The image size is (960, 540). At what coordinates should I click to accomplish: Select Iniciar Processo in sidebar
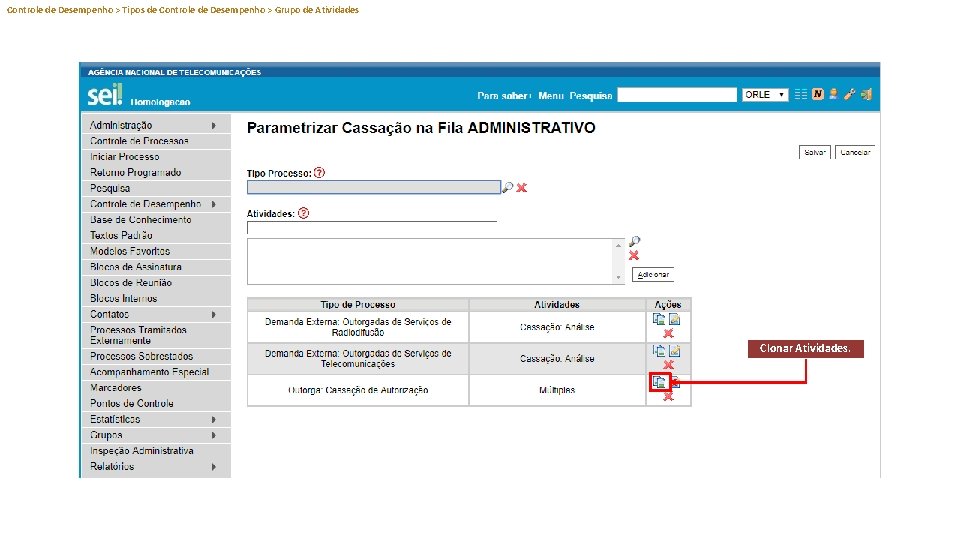tap(156, 157)
